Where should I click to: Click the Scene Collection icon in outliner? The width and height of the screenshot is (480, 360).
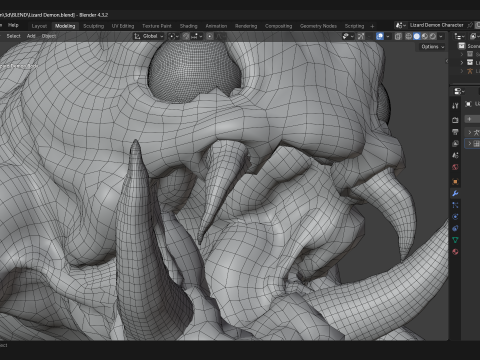point(462,46)
